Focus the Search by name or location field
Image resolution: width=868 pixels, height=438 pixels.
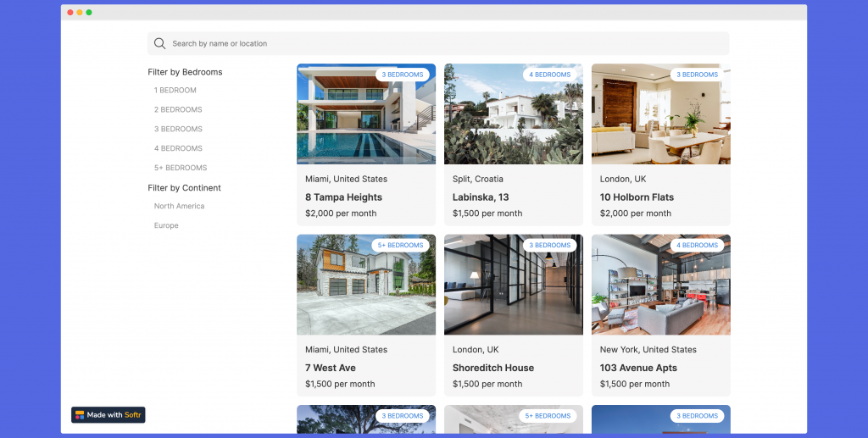tap(438, 43)
